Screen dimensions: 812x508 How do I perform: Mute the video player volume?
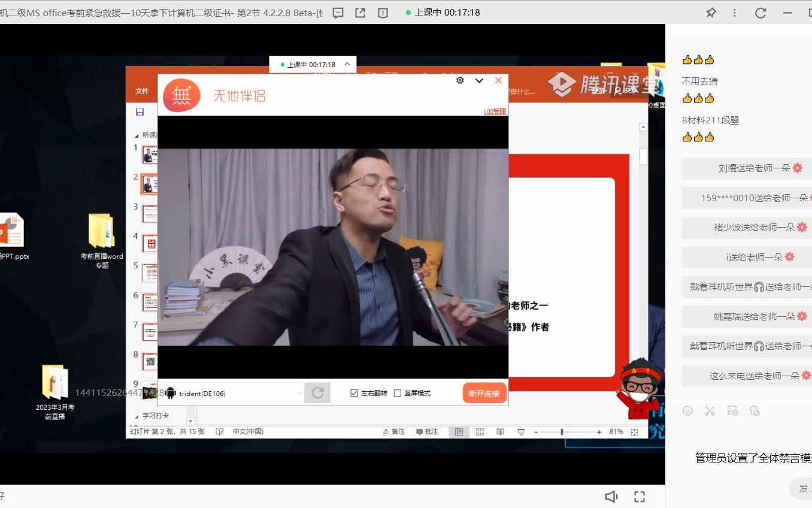point(611,497)
